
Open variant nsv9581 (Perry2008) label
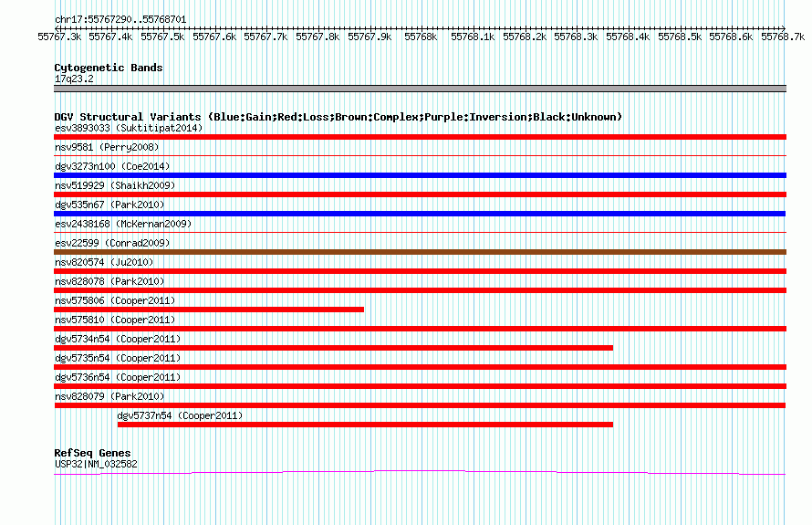tap(107, 147)
